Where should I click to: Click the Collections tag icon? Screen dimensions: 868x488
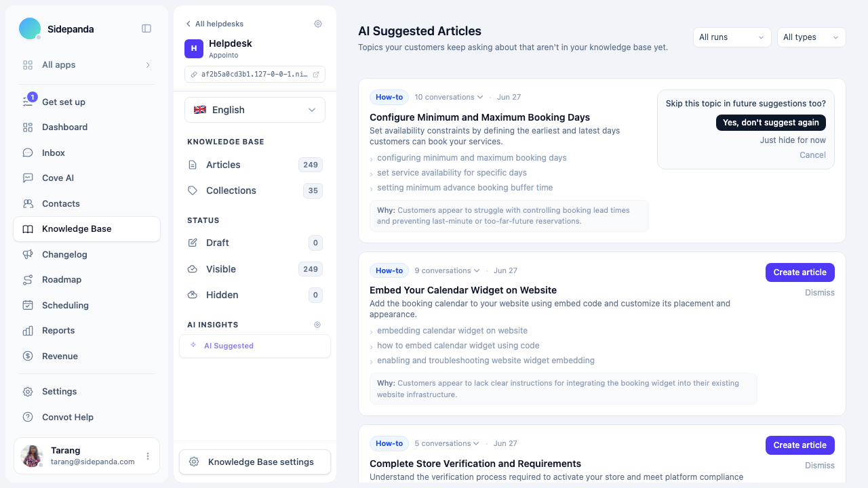point(193,190)
